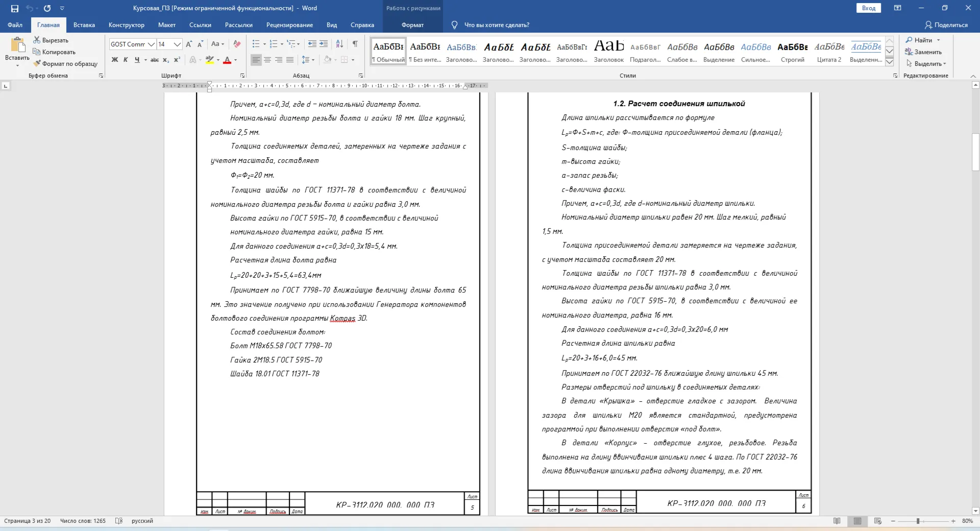Toggle subscript formatting

point(166,60)
